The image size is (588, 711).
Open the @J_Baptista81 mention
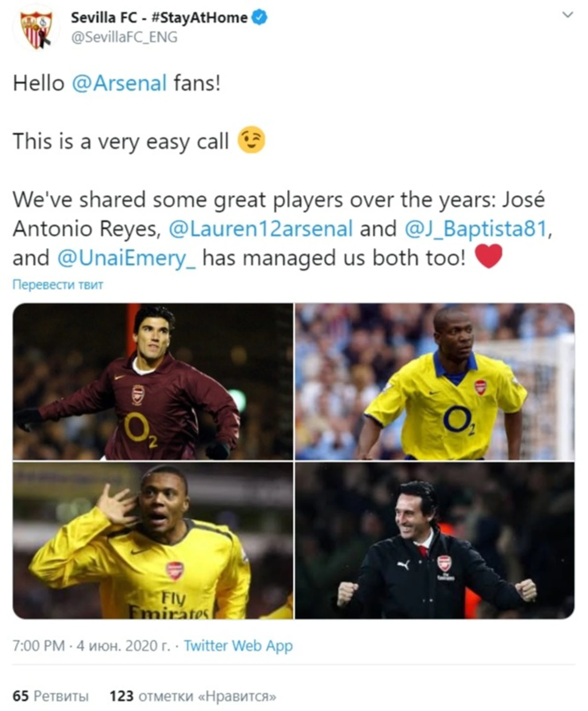(x=476, y=229)
